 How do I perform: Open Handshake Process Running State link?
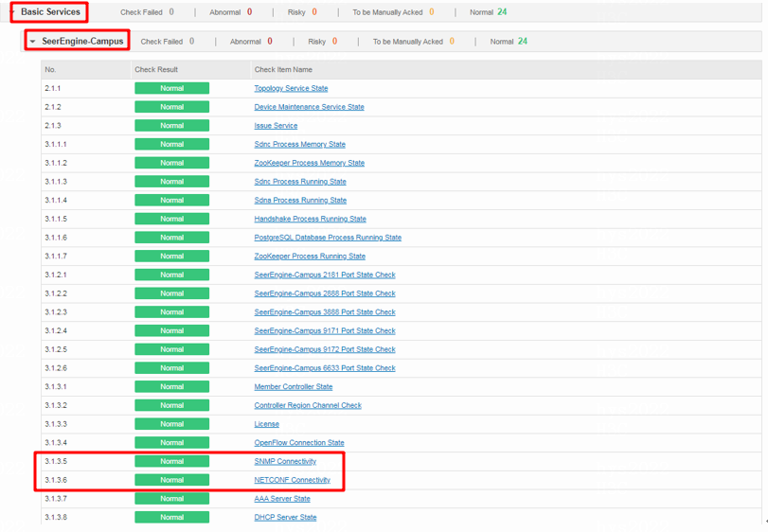tap(310, 219)
